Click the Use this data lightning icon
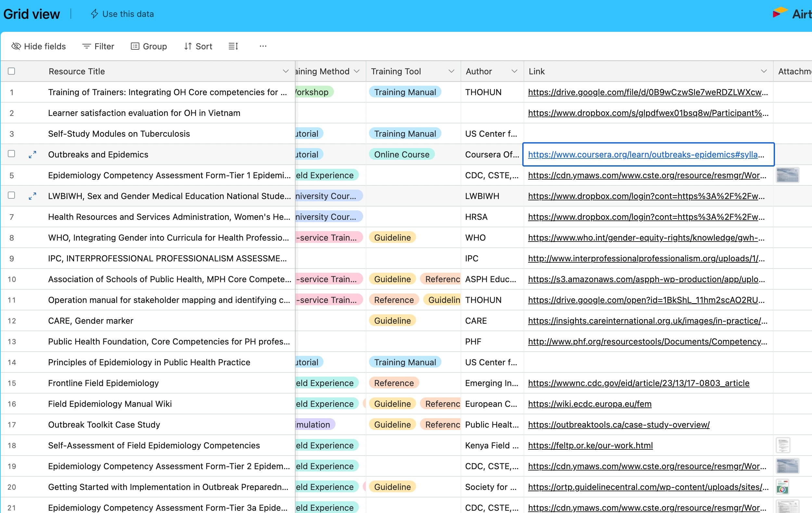Screen dimensions: 812x513 point(95,14)
